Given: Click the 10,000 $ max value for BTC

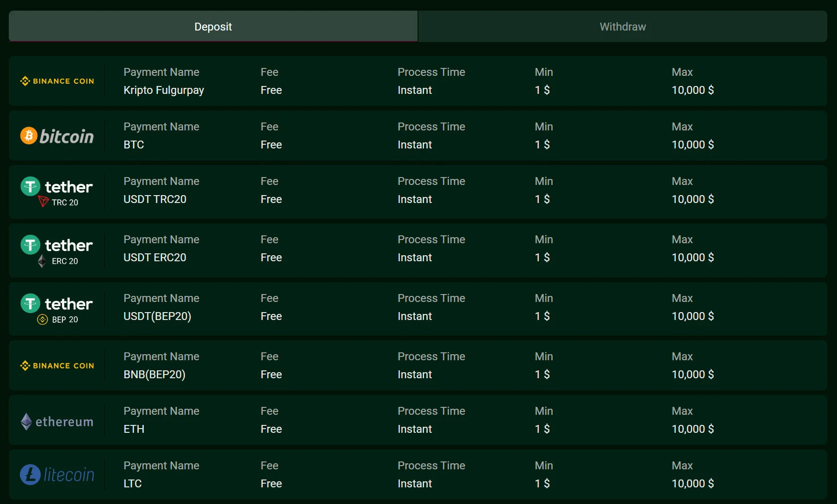Looking at the screenshot, I should click(693, 145).
